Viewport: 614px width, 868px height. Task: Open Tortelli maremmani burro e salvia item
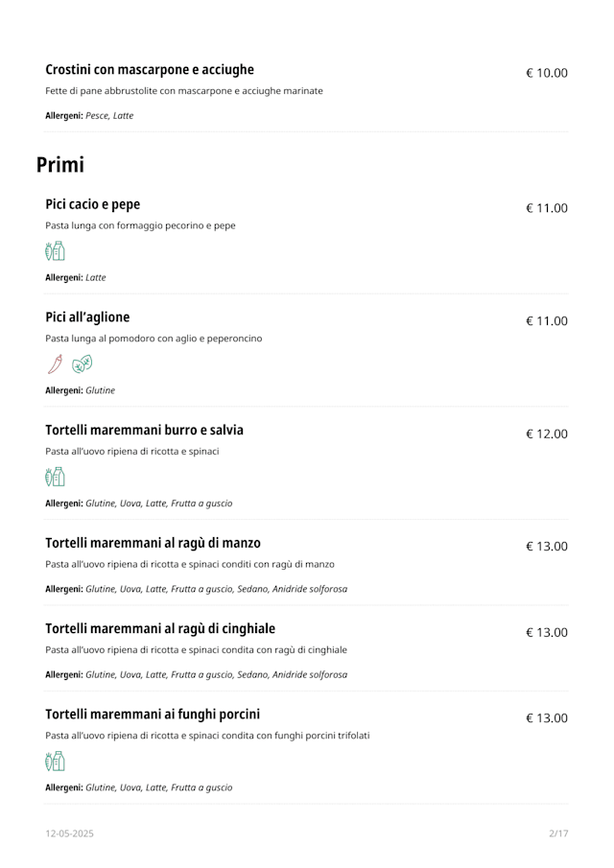pyautogui.click(x=144, y=430)
